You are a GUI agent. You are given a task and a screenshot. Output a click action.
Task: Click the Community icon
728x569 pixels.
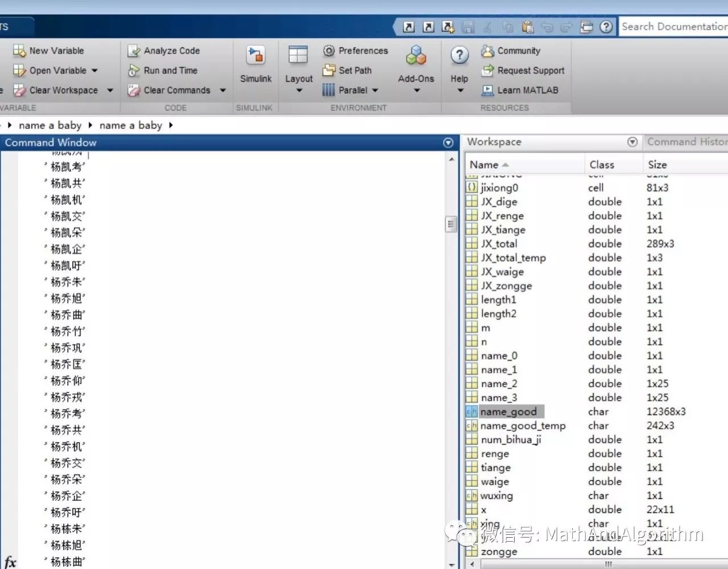point(487,51)
